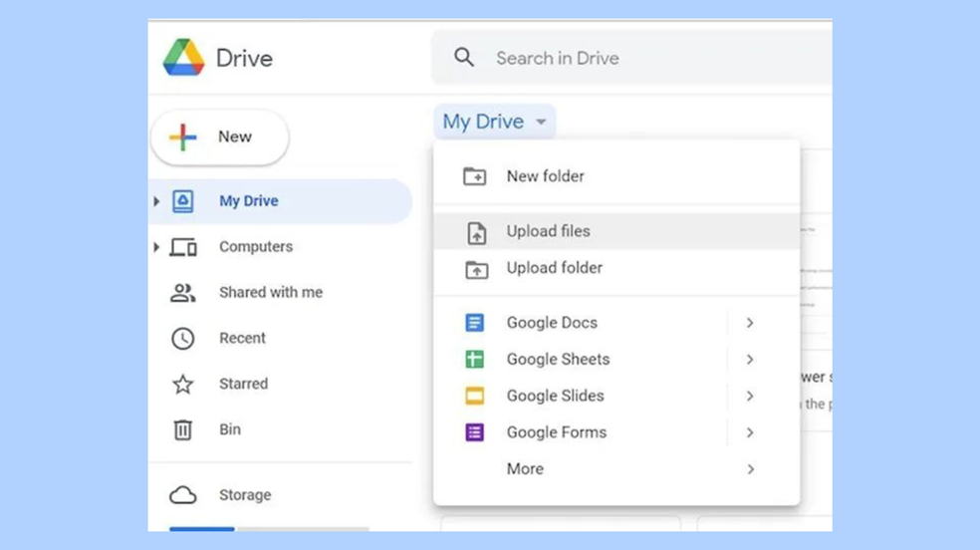Click the New button

tap(220, 137)
